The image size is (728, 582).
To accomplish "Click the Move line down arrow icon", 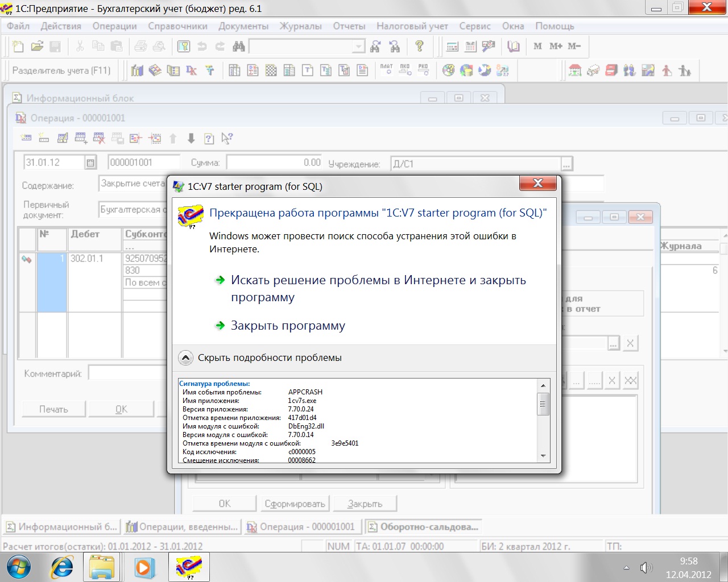I will click(x=191, y=138).
